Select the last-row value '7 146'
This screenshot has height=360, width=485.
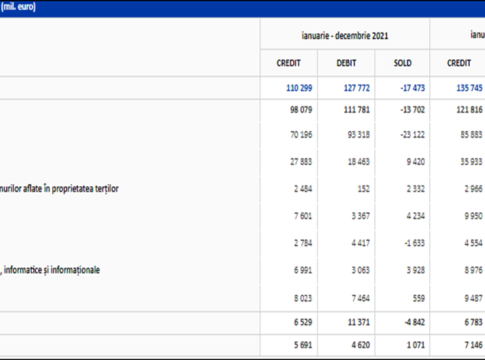[x=474, y=345]
